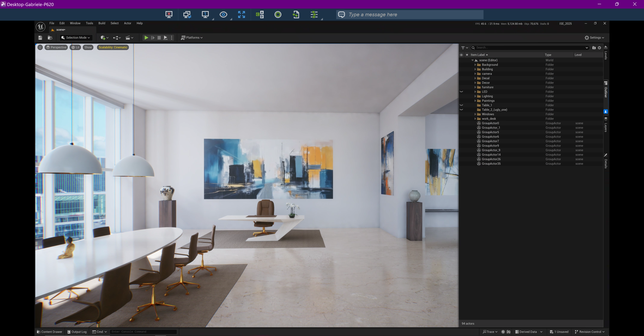
Task: Click the create new folder icon in outliner
Action: (594, 48)
